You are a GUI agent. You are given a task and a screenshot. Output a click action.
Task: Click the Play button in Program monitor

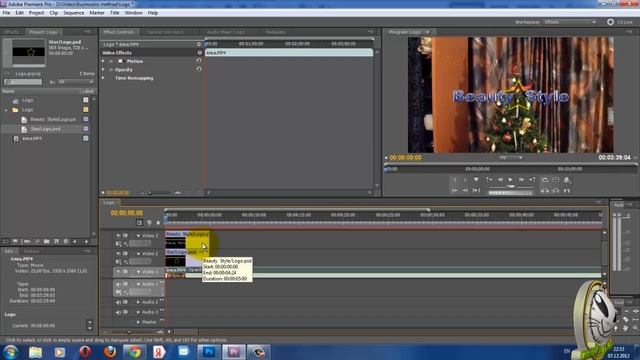point(510,180)
